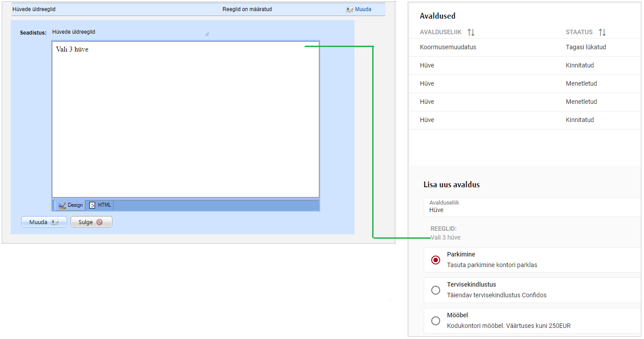Click the red cancel icon on Sulge
The width and height of the screenshot is (644, 339).
(x=99, y=222)
